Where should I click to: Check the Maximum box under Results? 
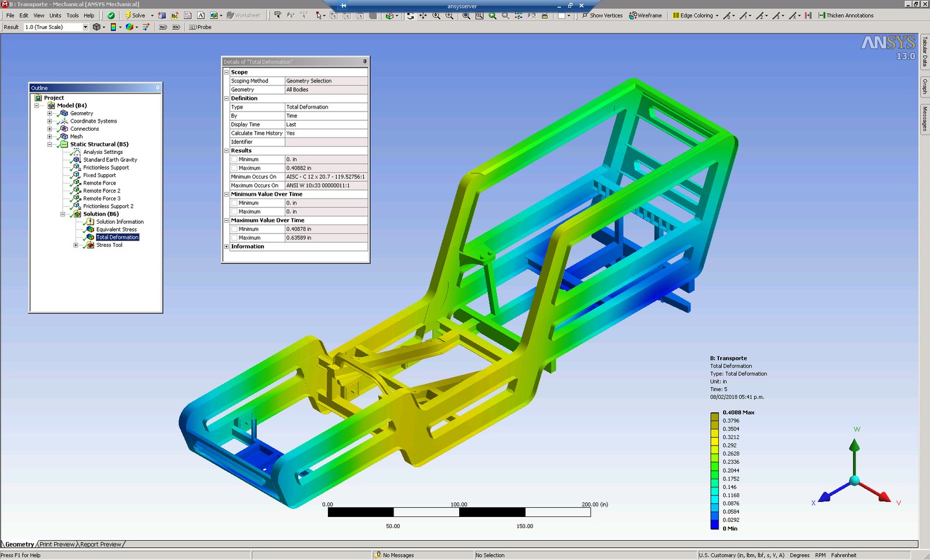point(234,168)
